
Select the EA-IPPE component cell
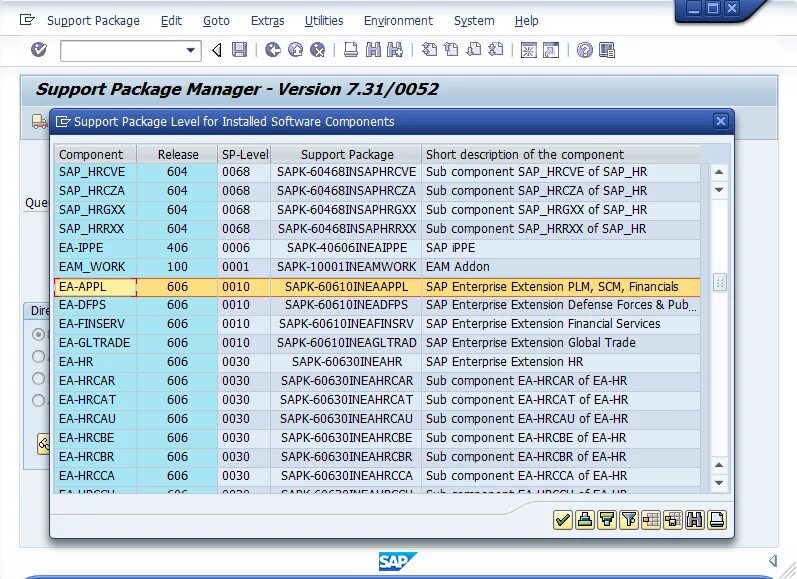(x=95, y=248)
